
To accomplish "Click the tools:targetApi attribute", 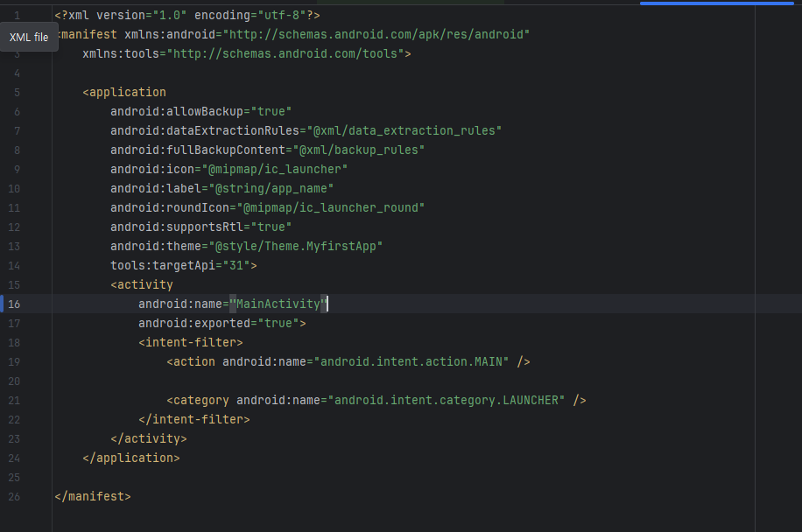I will (x=163, y=266).
